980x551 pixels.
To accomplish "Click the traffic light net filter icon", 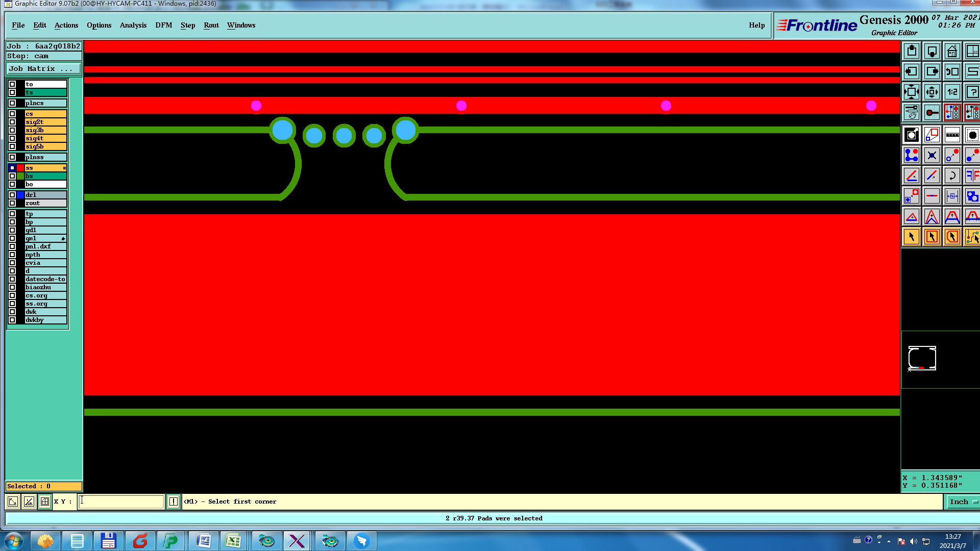I will pyautogui.click(x=952, y=112).
